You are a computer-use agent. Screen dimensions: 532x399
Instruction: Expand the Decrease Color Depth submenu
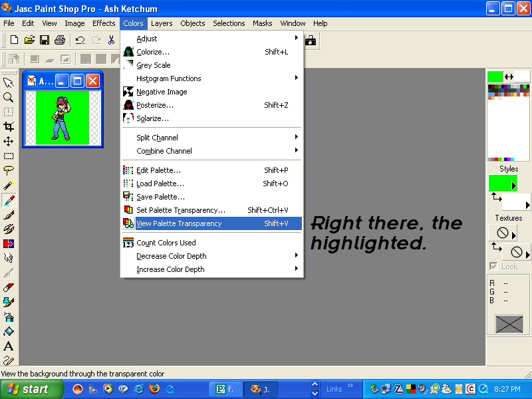[211, 256]
